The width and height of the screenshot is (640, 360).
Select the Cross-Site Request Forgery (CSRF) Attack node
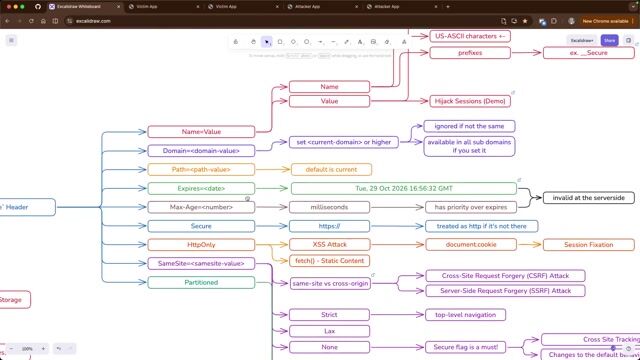pos(505,276)
